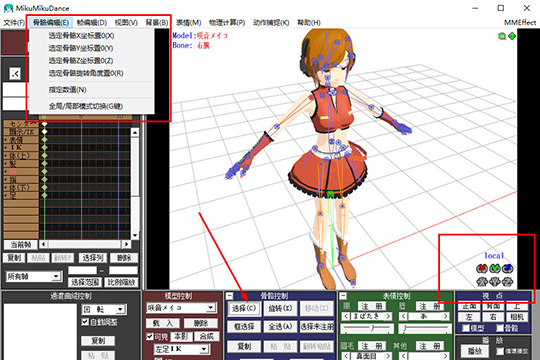Open the 文件(F) menu

14,23
